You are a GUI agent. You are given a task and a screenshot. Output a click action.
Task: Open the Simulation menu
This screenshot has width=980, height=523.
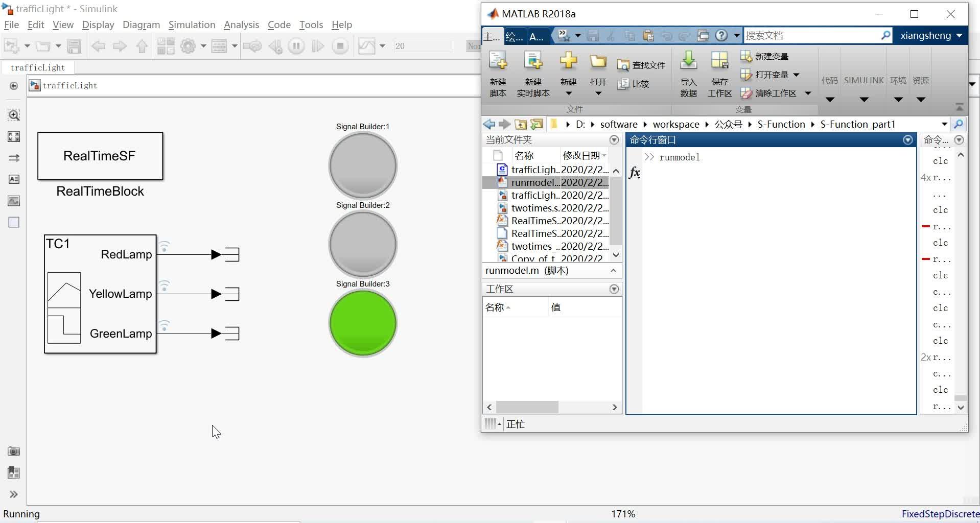192,25
